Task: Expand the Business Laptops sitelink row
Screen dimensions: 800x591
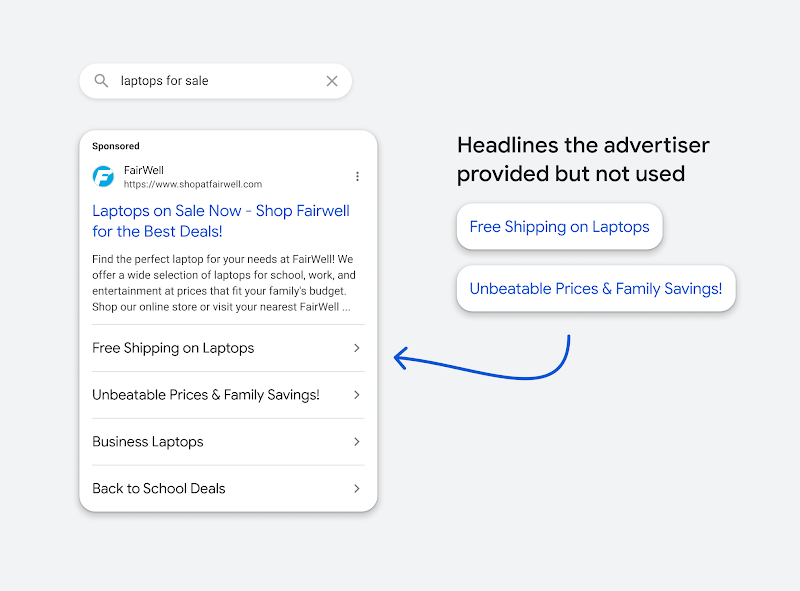Action: click(x=148, y=442)
